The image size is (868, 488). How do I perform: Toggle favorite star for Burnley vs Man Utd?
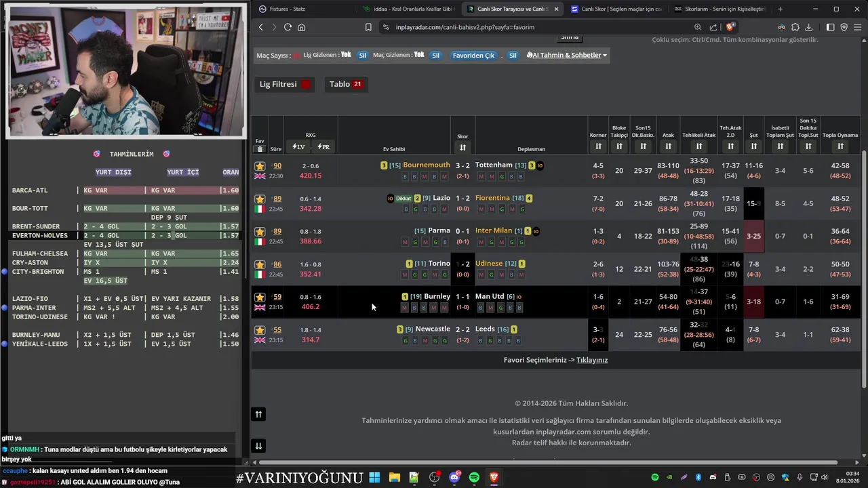260,298
